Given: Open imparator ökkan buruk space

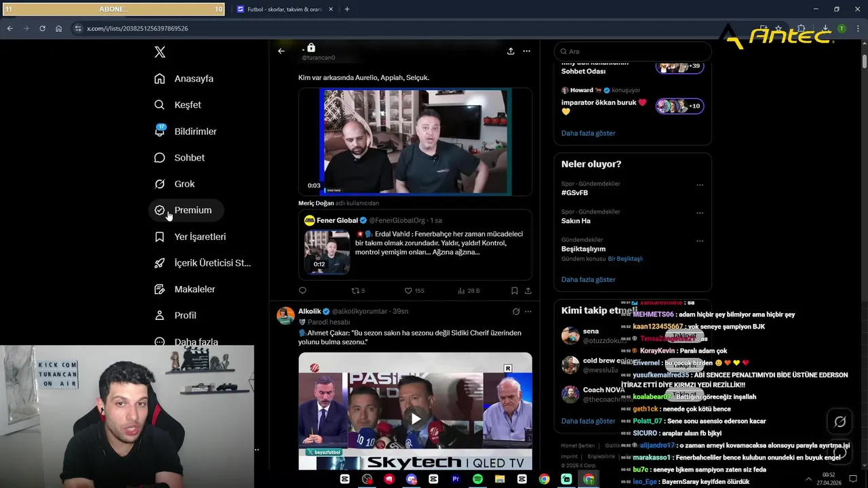Looking at the screenshot, I should coord(604,106).
